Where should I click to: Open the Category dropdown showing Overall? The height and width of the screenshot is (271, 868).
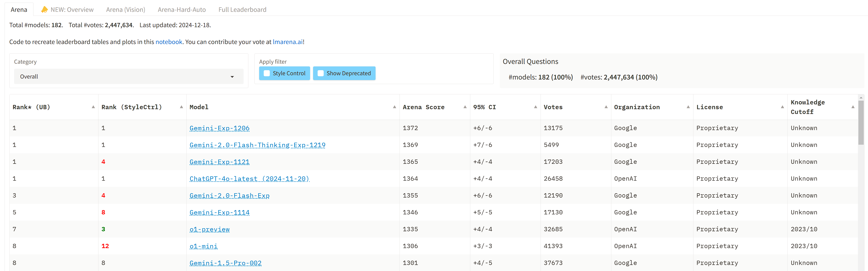129,76
